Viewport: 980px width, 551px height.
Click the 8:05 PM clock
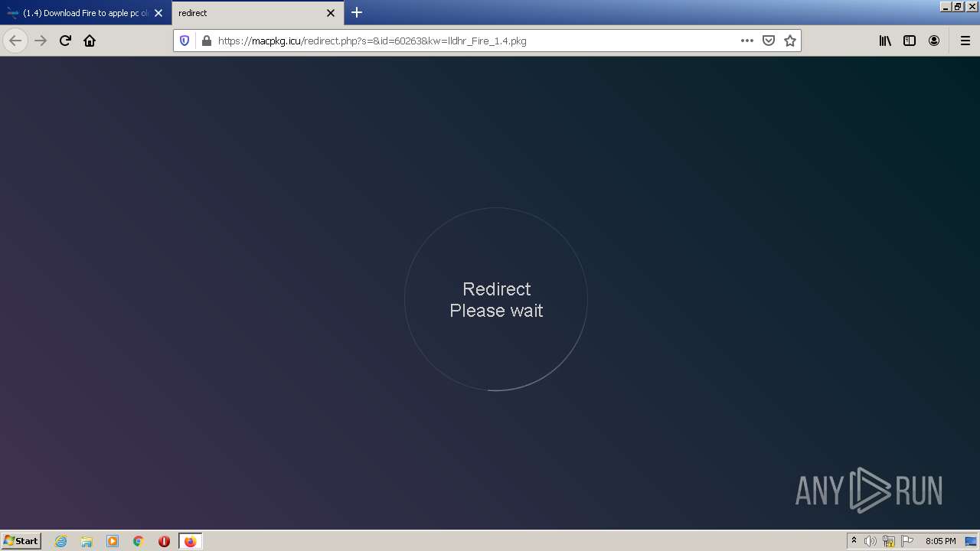click(x=940, y=541)
